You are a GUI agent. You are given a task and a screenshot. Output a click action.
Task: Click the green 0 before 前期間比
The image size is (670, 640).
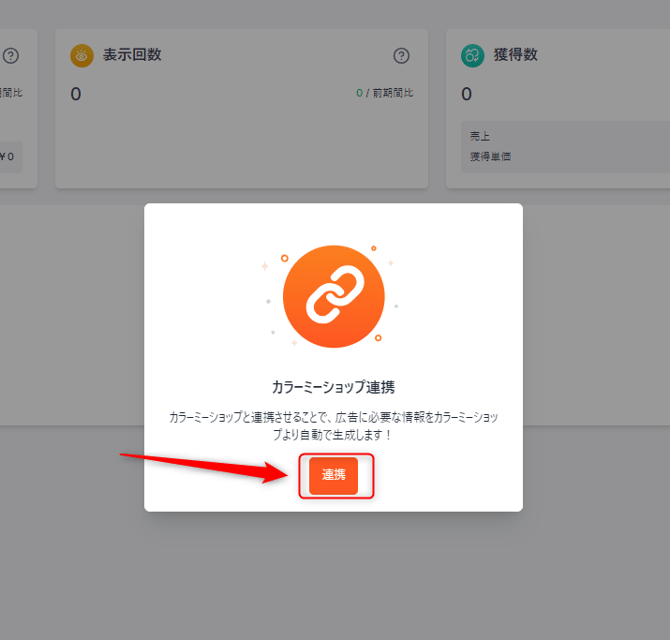(358, 94)
